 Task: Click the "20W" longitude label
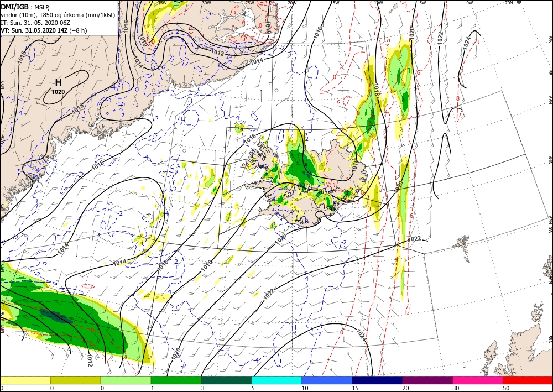292,3
